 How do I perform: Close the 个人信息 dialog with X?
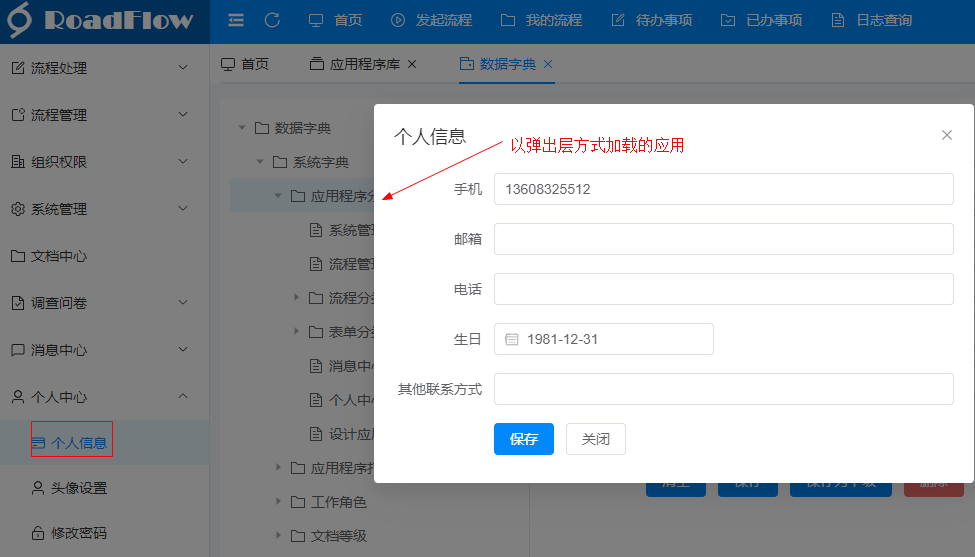coord(946,135)
